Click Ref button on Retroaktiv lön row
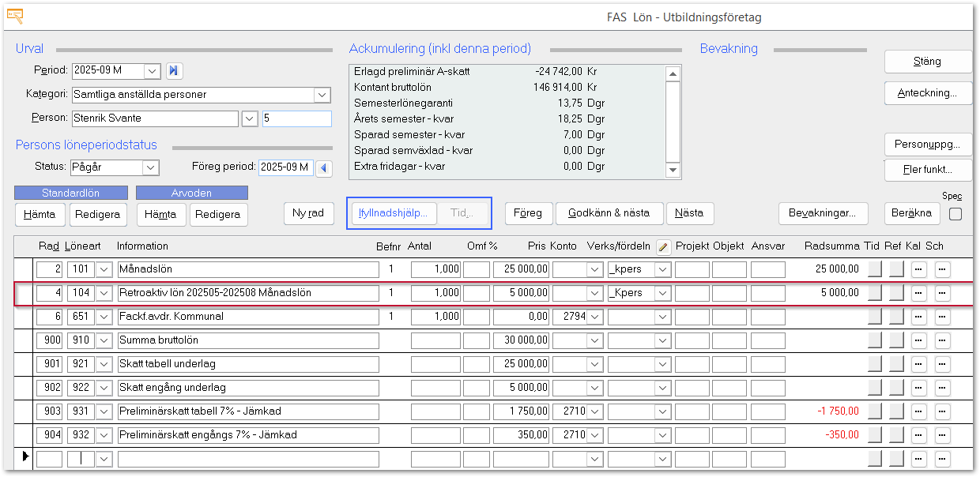 pyautogui.click(x=896, y=293)
